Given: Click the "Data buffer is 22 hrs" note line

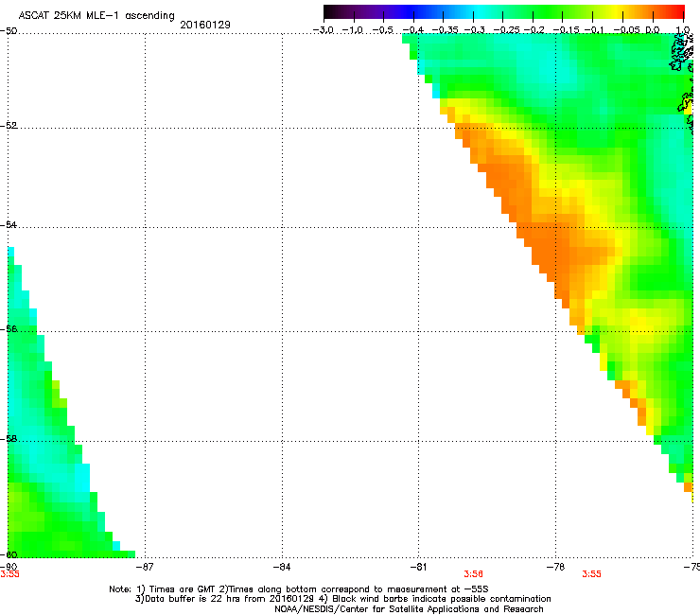Looking at the screenshot, I should coord(342,599).
